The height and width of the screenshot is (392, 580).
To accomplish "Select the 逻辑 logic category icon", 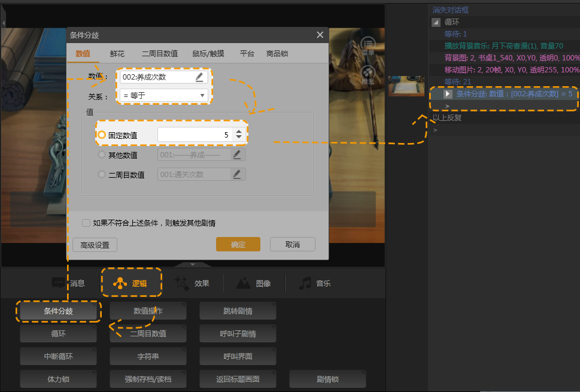I will click(x=121, y=283).
